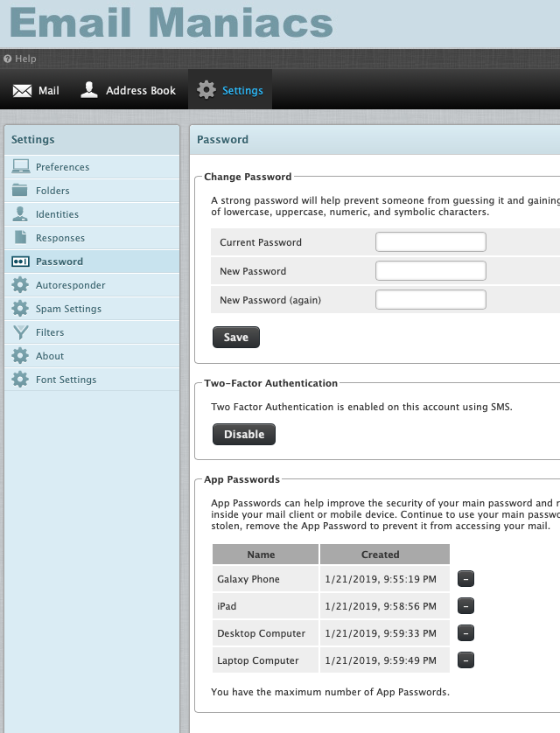This screenshot has width=560, height=733.
Task: Click the 9:58:56 PM created date
Action: click(385, 606)
